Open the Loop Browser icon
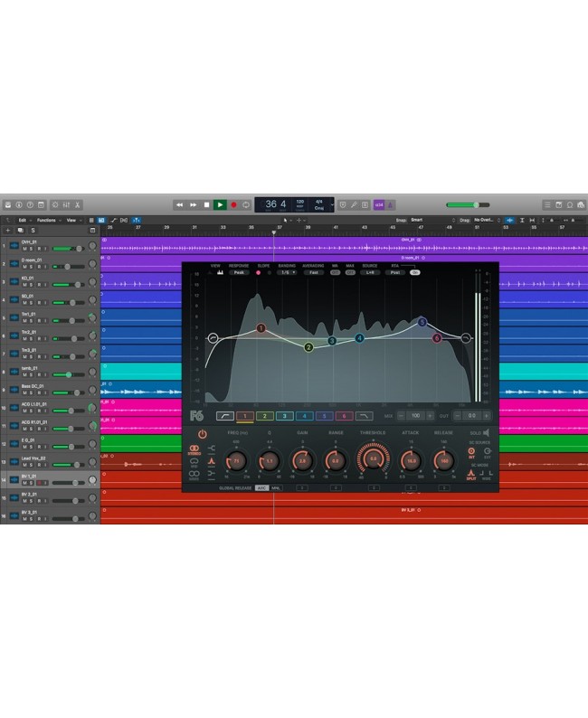 point(570,204)
